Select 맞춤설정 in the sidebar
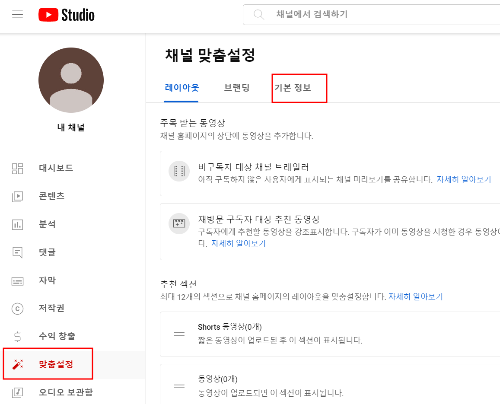Screen dimensions: 500x404 tap(56, 364)
